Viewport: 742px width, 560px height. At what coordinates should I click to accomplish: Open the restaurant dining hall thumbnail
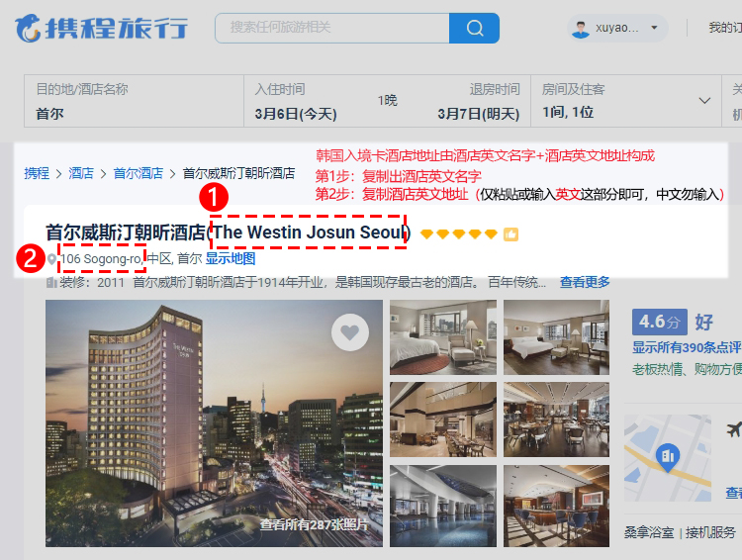pyautogui.click(x=556, y=420)
